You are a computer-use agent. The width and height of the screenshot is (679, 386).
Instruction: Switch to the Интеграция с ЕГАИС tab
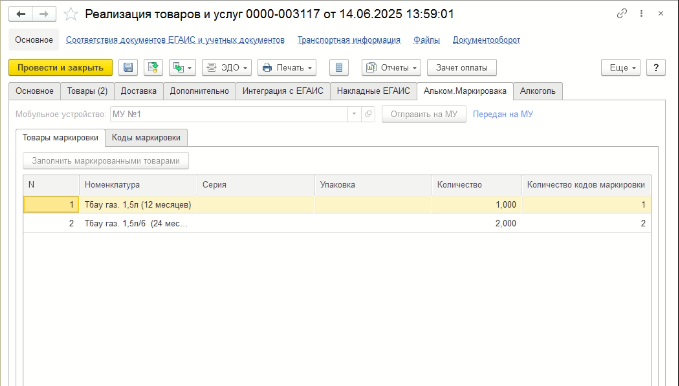tap(283, 91)
